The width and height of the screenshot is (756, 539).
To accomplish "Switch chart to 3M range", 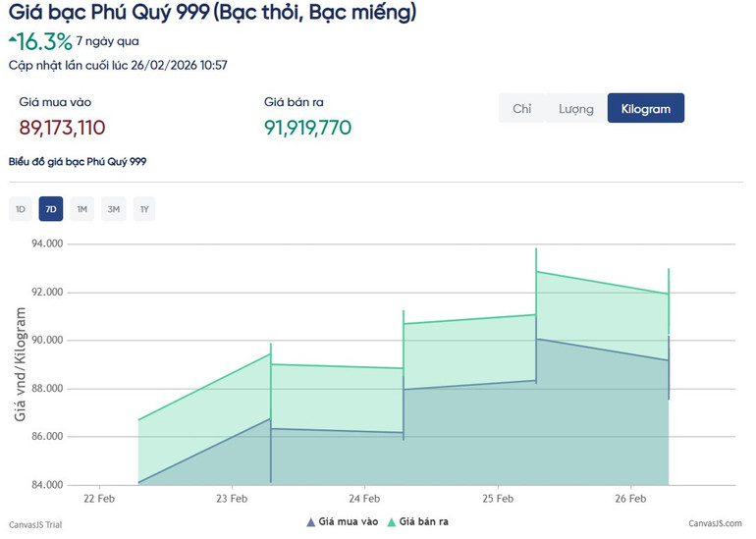I will (x=113, y=209).
